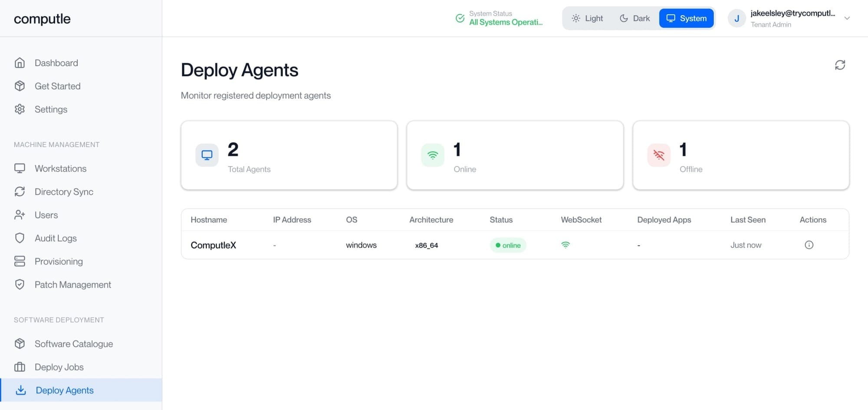Go to the Users page

click(46, 215)
